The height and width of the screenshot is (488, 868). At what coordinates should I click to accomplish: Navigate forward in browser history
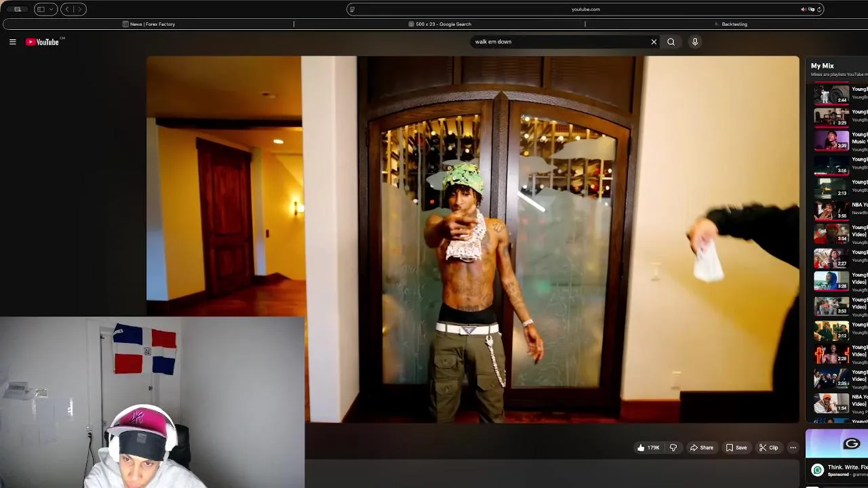(79, 9)
